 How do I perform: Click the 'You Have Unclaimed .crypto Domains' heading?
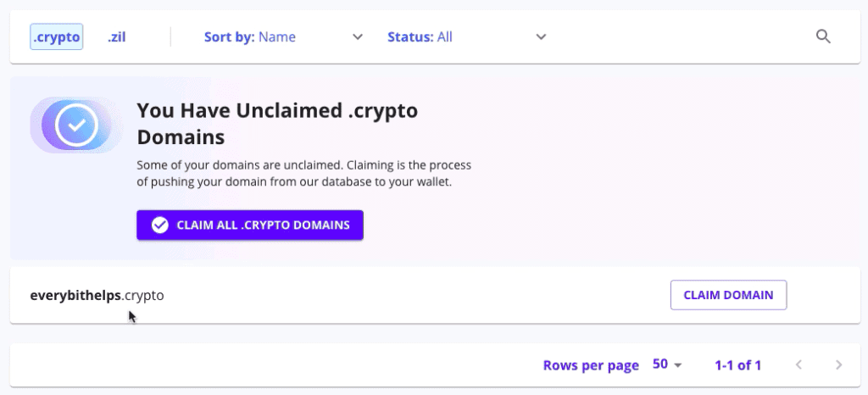[278, 123]
